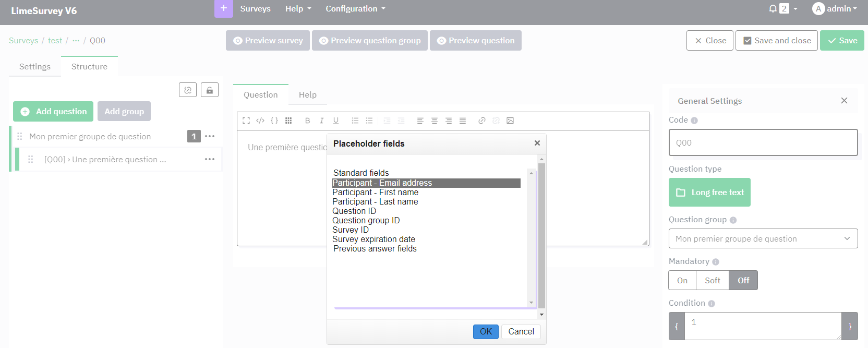
Task: Click the curly braces placeholder fields icon
Action: (274, 121)
